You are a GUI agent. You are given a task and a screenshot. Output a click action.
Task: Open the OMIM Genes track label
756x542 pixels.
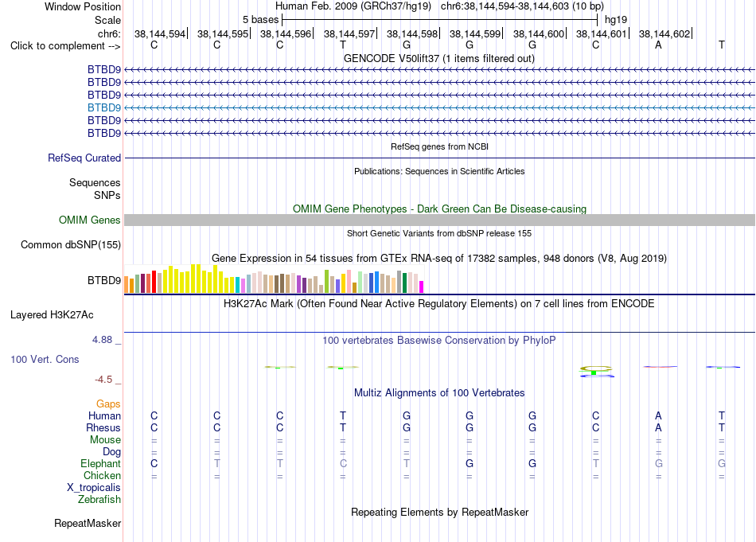click(x=90, y=220)
